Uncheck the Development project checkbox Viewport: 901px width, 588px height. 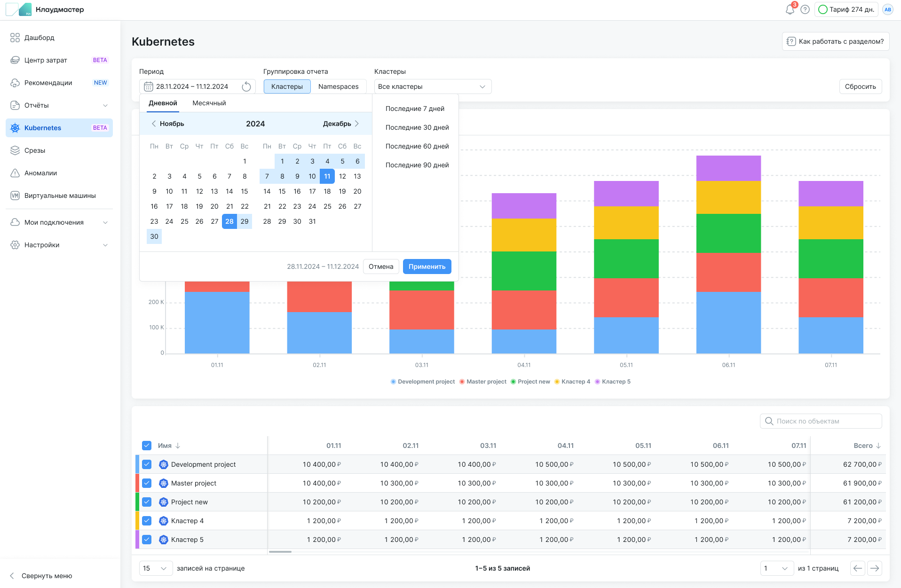click(x=147, y=464)
